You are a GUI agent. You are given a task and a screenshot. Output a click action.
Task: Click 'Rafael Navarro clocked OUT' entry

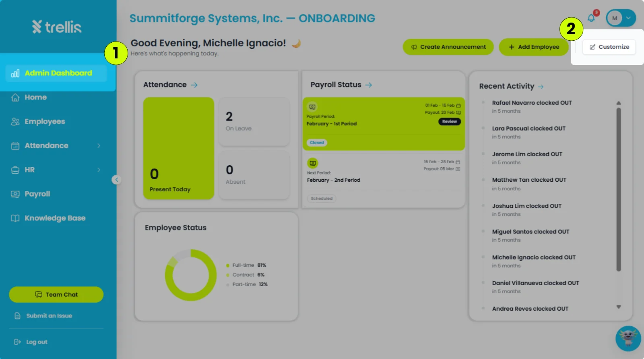coord(532,103)
